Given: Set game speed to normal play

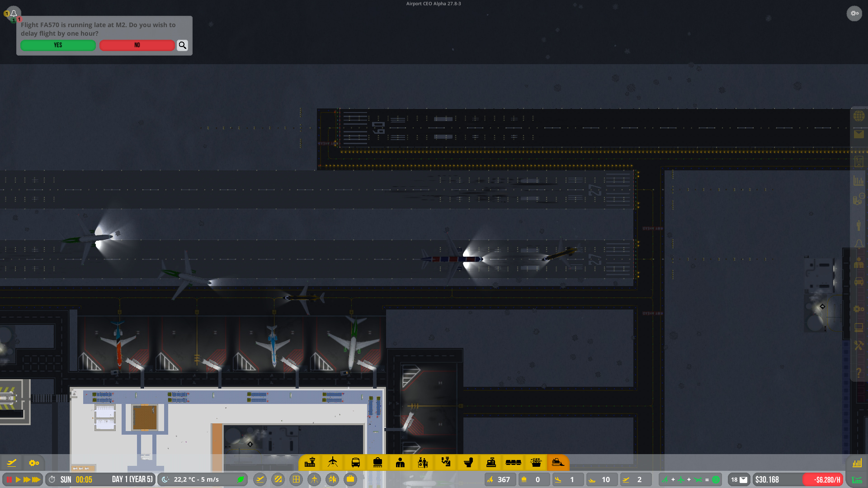Looking at the screenshot, I should 18,479.
